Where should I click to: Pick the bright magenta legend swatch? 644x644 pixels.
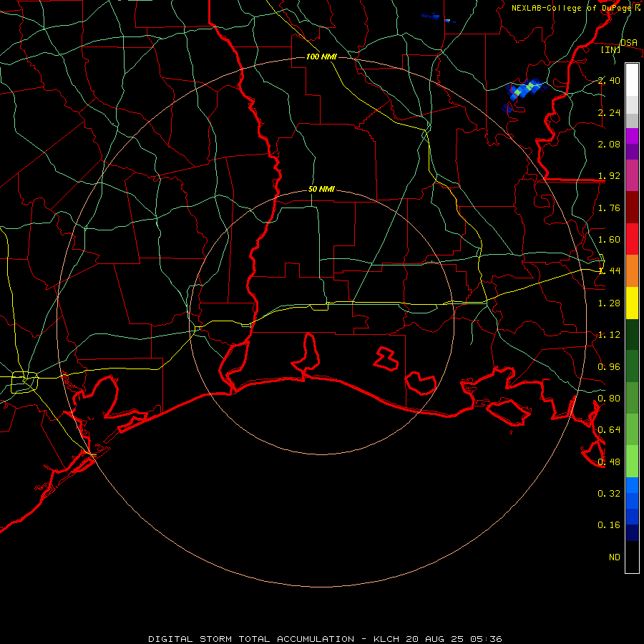[x=632, y=136]
